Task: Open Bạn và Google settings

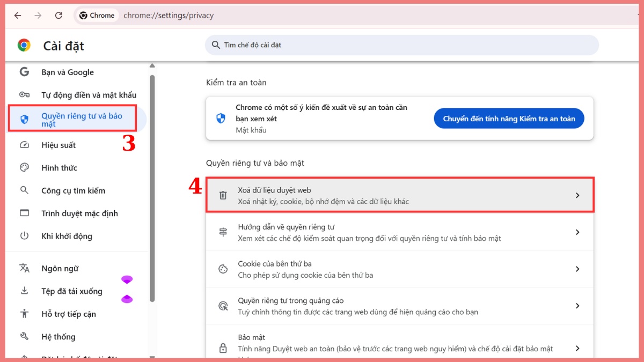Action: [68, 72]
